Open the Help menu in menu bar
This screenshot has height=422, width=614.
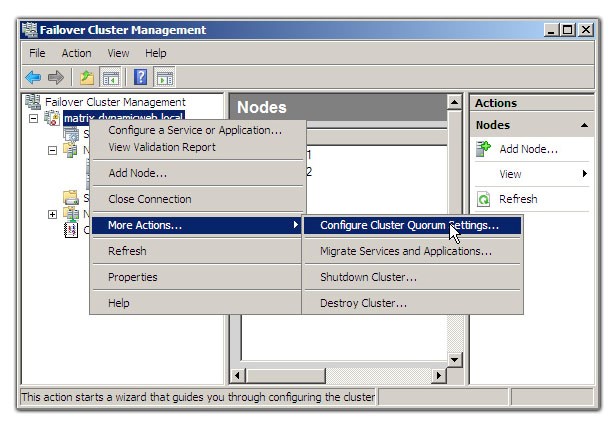[x=155, y=53]
